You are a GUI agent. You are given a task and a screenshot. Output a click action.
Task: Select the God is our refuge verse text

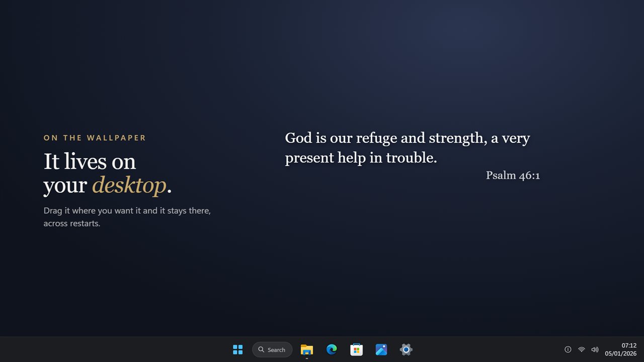408,147
